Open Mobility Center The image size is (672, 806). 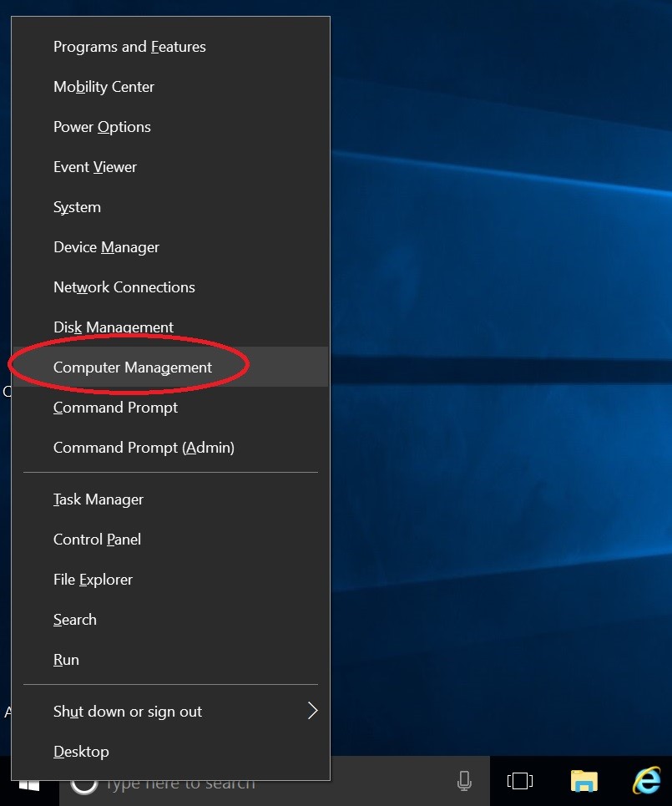click(x=104, y=87)
